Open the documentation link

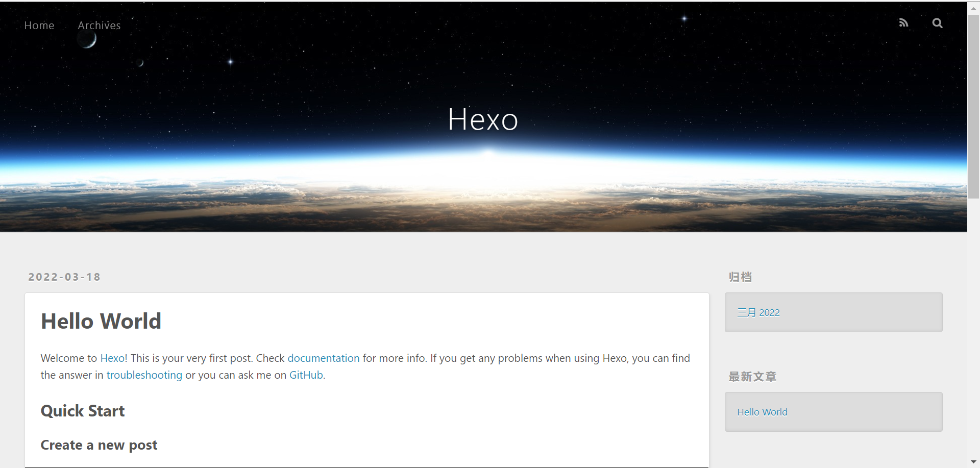323,358
